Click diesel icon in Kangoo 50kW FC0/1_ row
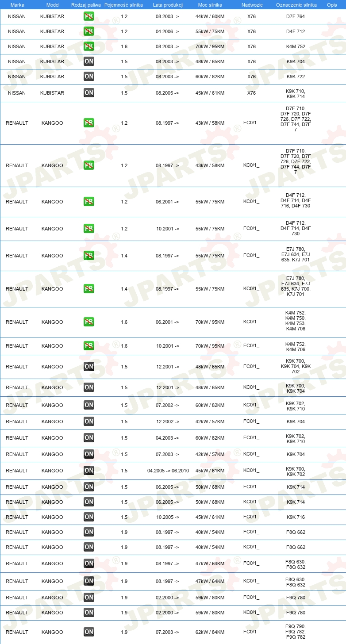Screen dimensions: 346x644 point(89,487)
